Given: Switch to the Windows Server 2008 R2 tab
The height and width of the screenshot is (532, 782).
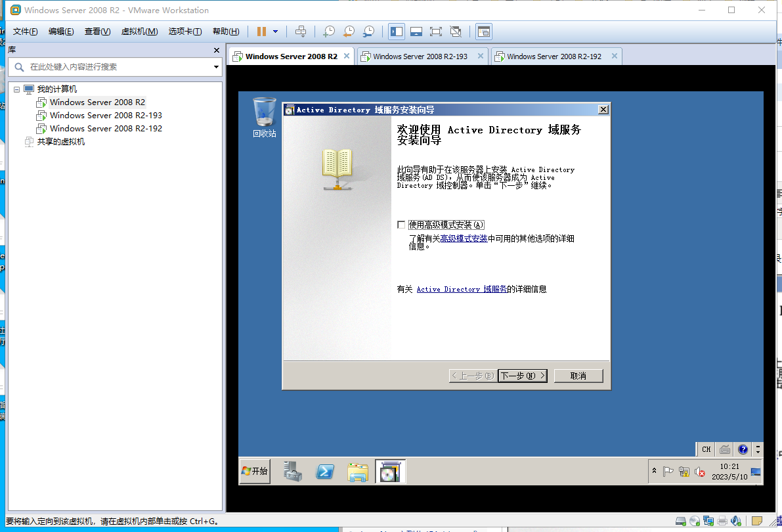Looking at the screenshot, I should click(292, 56).
